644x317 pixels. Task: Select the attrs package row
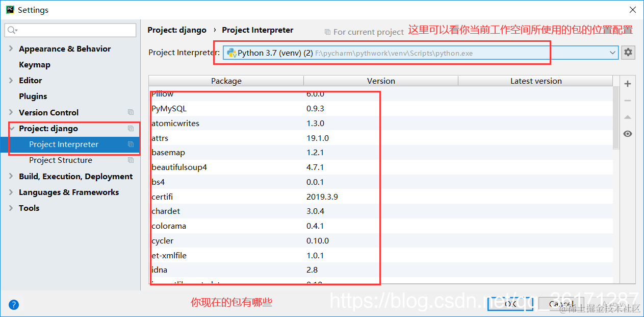click(x=381, y=138)
